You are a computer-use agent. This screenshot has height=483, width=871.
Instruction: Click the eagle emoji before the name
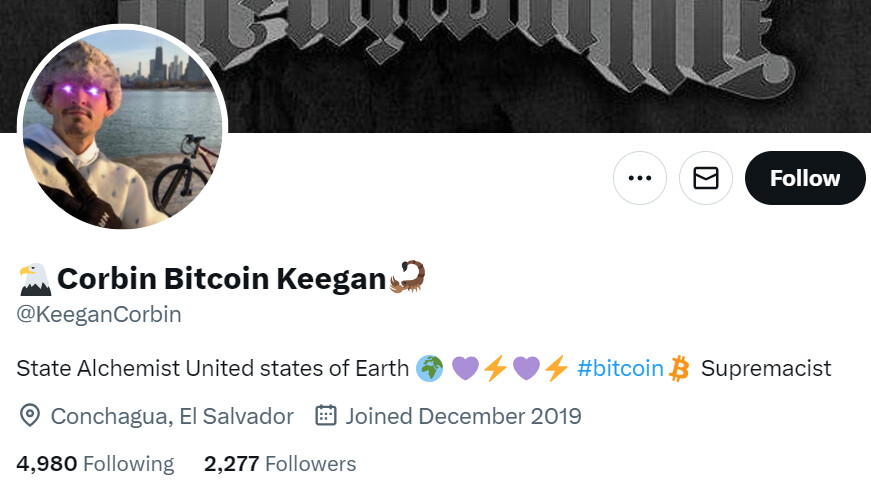[x=34, y=278]
